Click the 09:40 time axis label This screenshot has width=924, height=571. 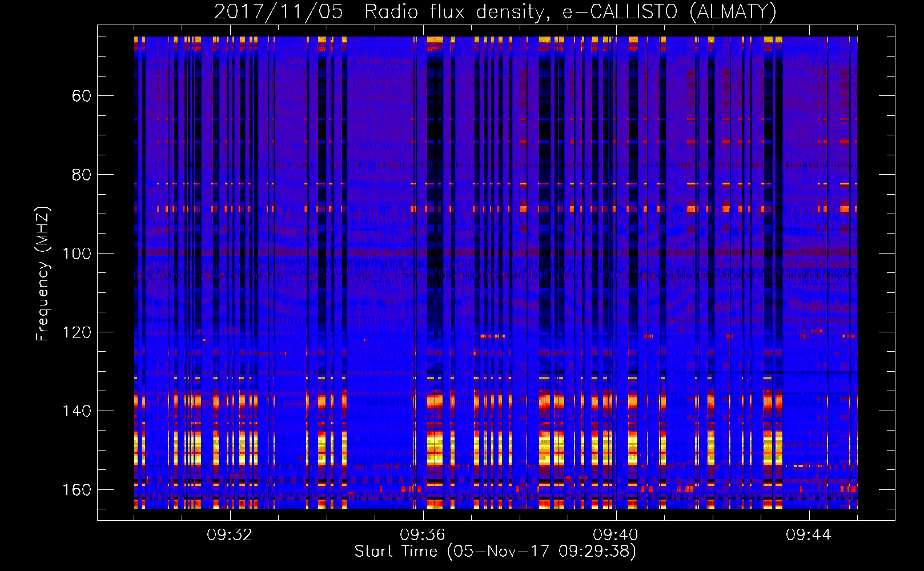point(616,535)
